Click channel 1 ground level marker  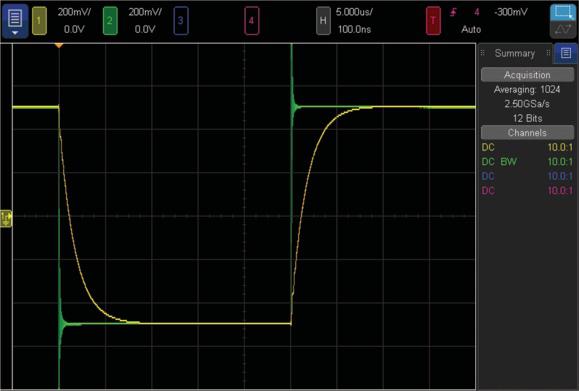click(x=6, y=219)
